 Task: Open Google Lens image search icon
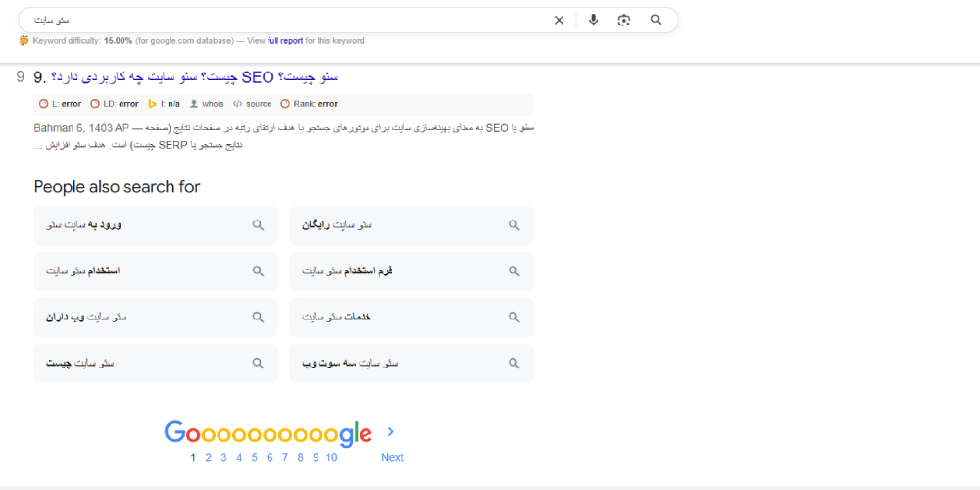[x=624, y=20]
